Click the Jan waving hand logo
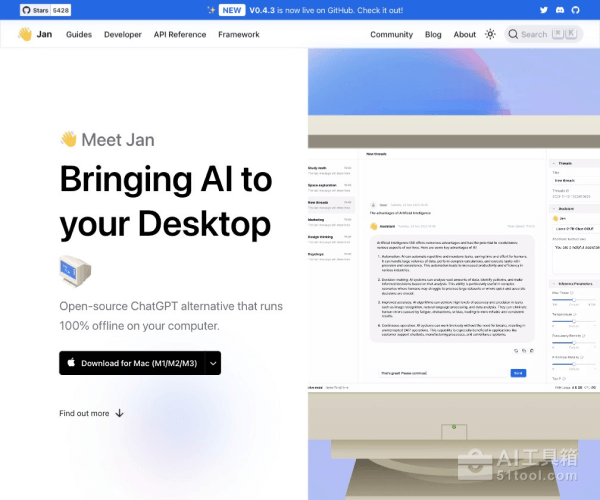The image size is (600, 500). [x=25, y=34]
